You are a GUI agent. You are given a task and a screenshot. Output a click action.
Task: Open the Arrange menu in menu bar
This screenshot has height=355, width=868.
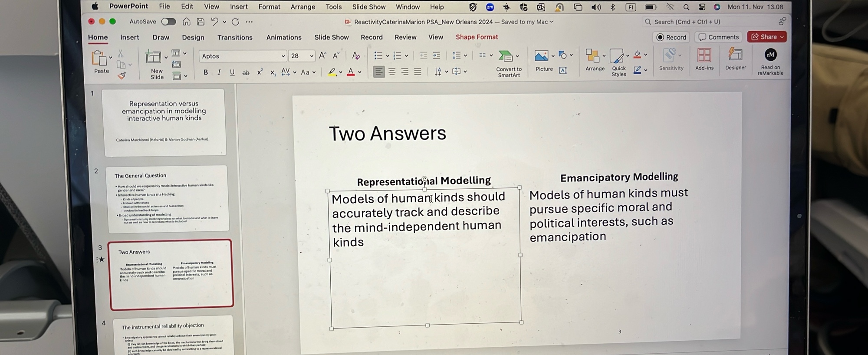tap(302, 7)
